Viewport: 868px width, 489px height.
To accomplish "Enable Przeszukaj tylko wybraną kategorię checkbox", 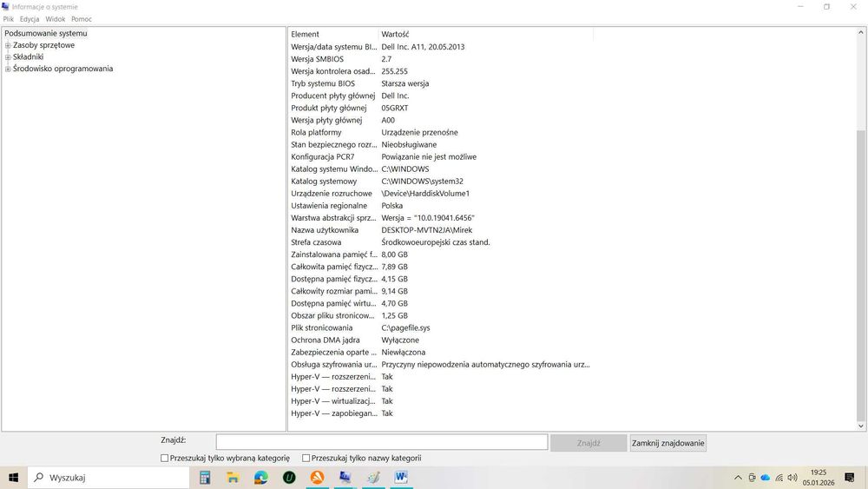I will tap(164, 458).
